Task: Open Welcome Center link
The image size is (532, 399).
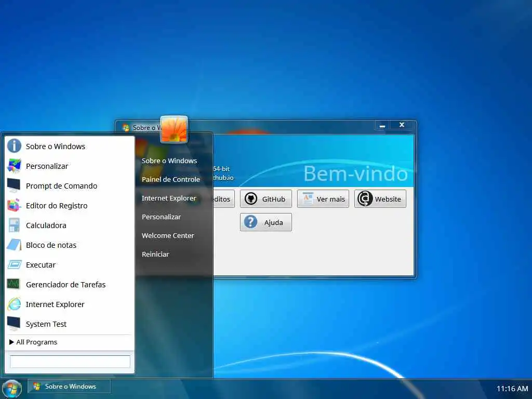Action: tap(168, 235)
